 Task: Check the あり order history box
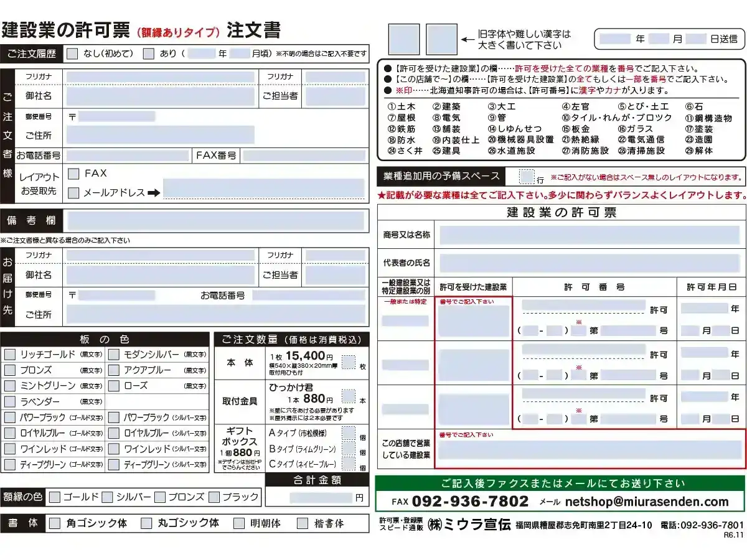(146, 52)
